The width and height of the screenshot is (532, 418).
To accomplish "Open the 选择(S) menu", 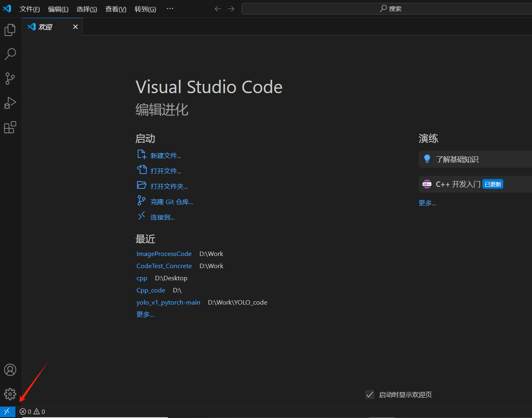I will 87,9.
